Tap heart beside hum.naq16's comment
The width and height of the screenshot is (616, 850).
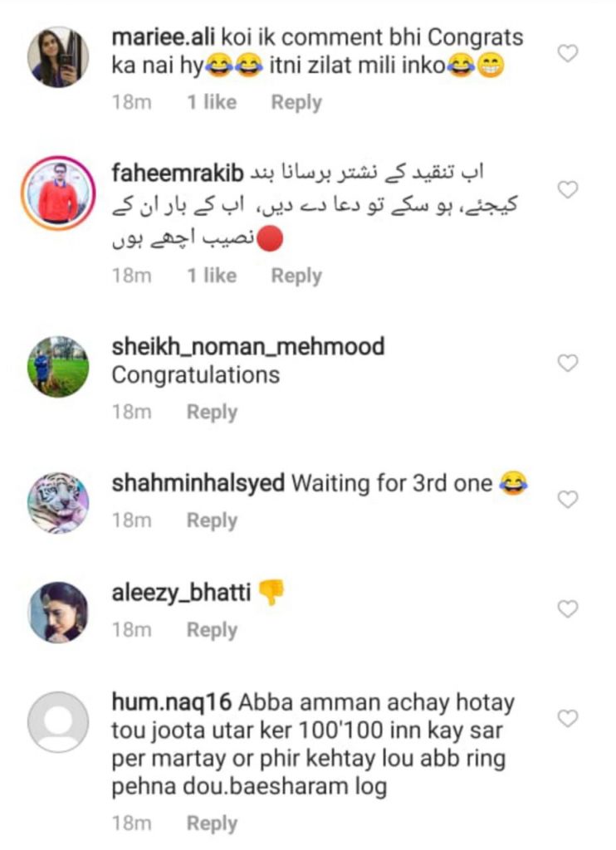click(568, 718)
